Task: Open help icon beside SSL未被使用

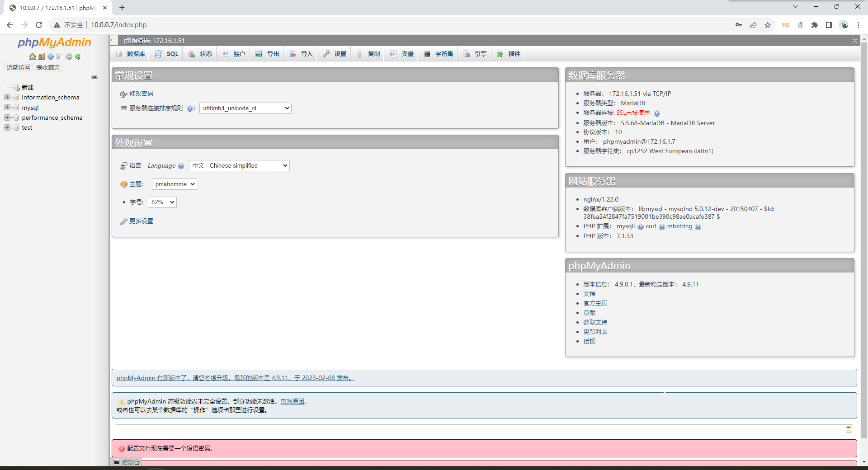Action: (x=657, y=113)
